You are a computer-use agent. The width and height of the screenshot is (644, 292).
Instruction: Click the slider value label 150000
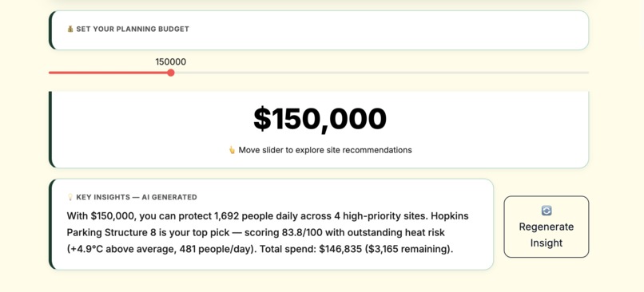point(171,62)
